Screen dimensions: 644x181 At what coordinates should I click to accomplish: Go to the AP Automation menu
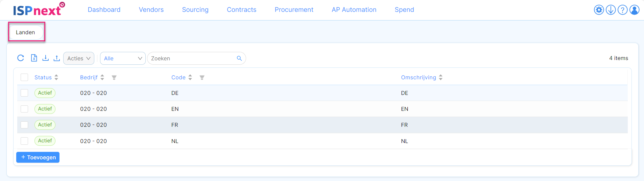354,10
